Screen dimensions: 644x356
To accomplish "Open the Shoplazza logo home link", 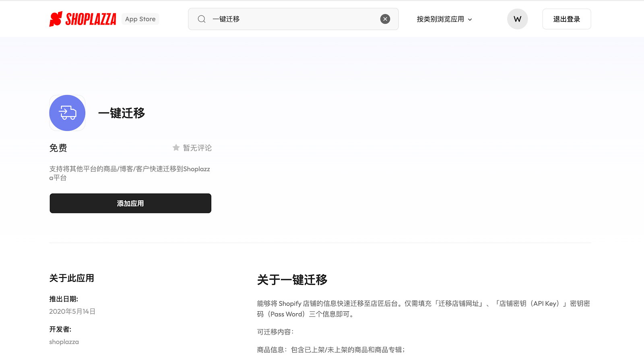I will [83, 19].
